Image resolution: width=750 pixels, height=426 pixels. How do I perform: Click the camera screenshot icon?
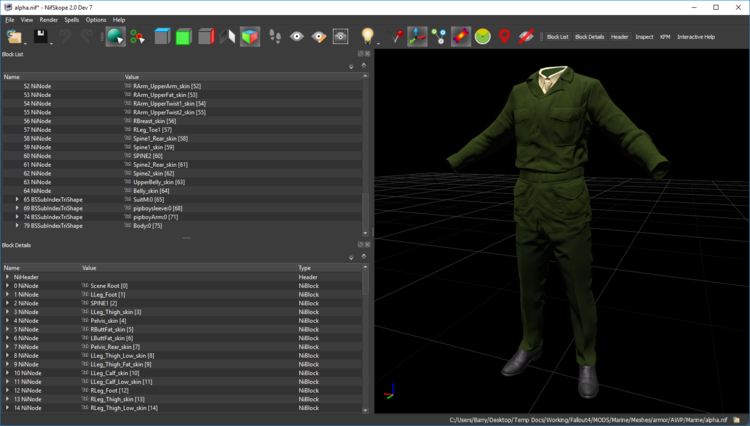(341, 37)
